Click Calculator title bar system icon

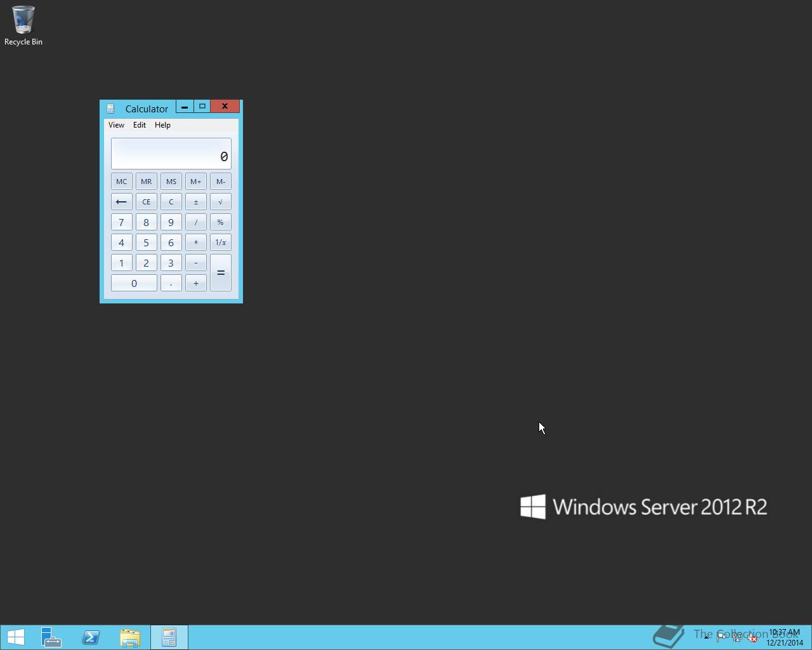(x=110, y=109)
